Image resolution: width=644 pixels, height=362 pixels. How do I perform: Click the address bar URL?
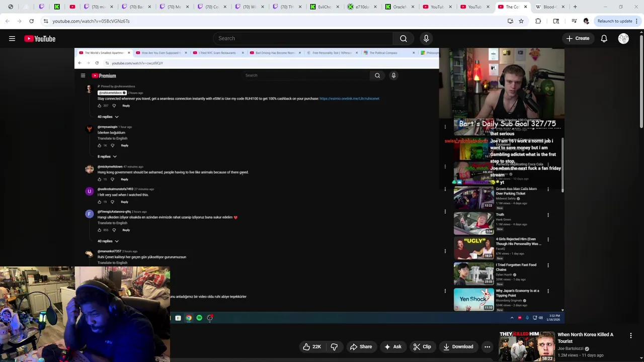[x=91, y=21]
